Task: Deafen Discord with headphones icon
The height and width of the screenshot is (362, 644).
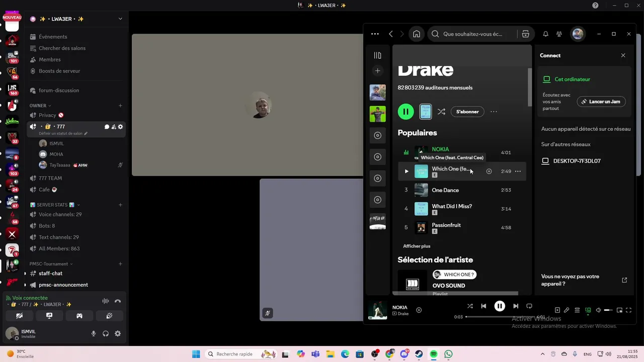Action: click(106, 333)
